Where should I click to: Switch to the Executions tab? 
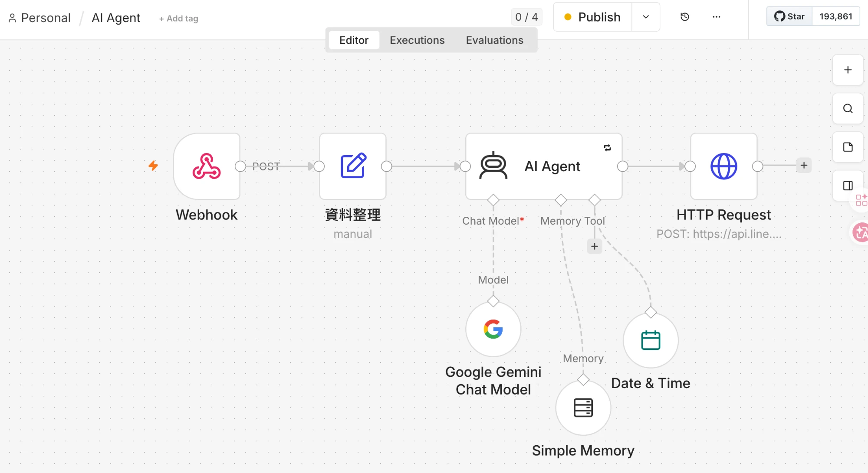coord(417,40)
